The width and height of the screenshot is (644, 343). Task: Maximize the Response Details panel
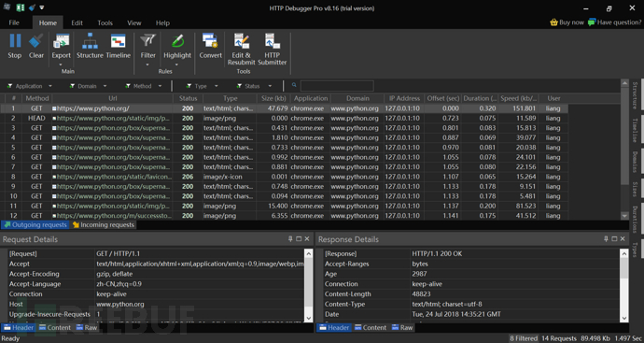pos(614,239)
